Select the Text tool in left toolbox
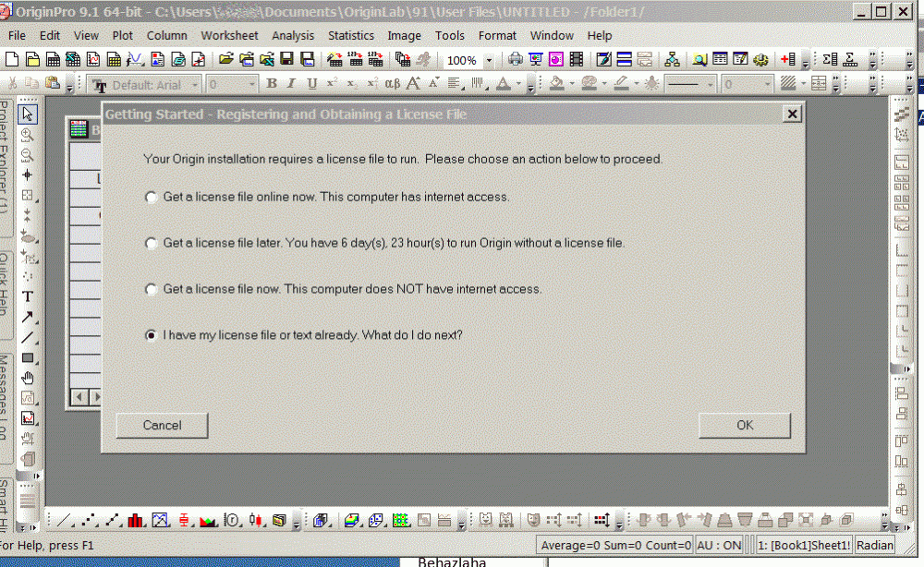The height and width of the screenshot is (567, 924). click(28, 296)
